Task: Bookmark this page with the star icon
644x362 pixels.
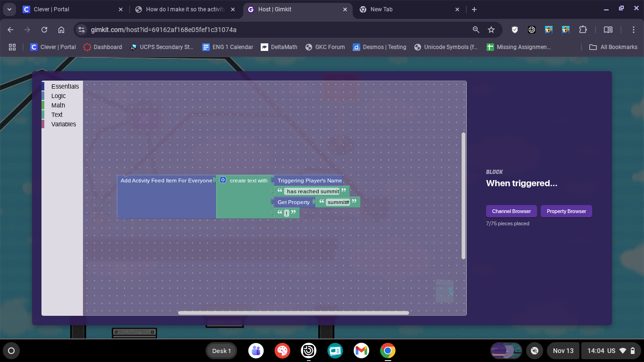Action: (491, 30)
